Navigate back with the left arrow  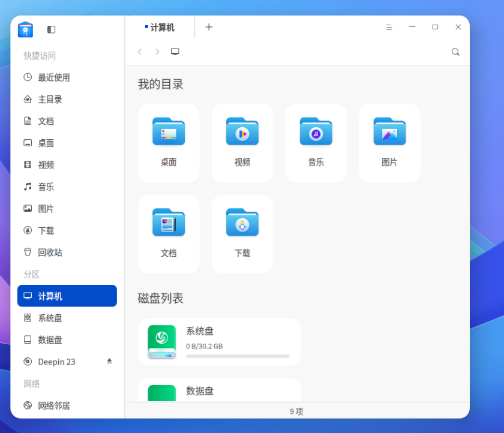pyautogui.click(x=140, y=52)
